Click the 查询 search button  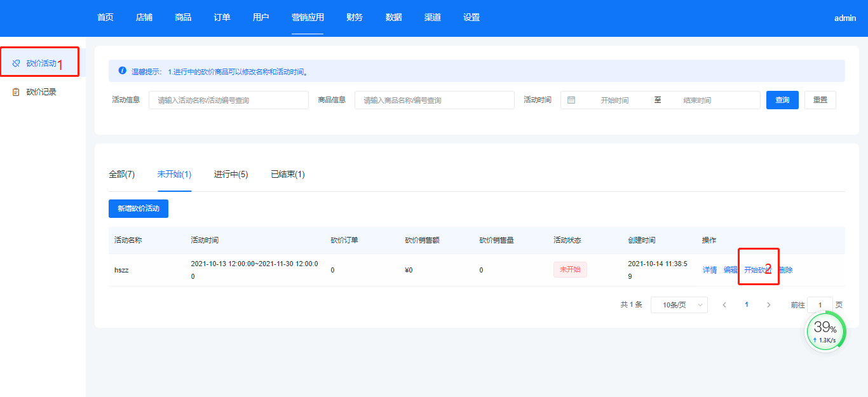pos(782,100)
